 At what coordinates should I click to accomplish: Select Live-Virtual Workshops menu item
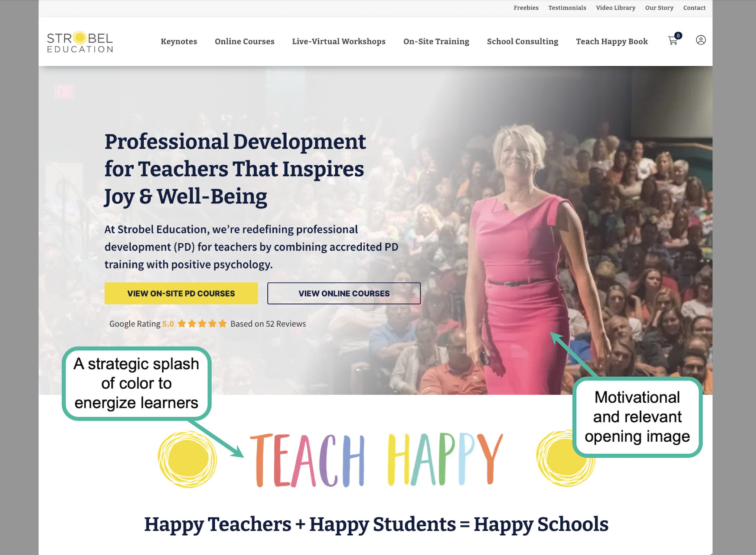click(x=339, y=41)
